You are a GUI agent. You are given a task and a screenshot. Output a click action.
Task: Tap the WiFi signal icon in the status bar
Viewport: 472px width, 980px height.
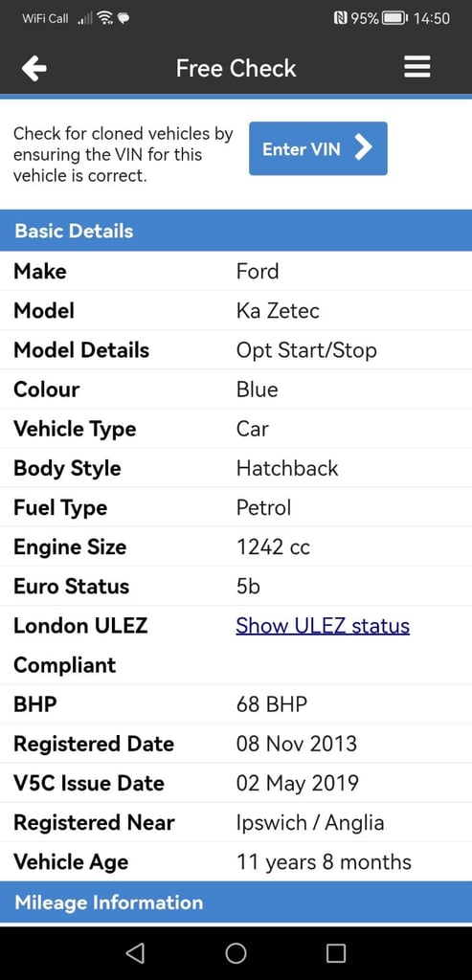click(105, 18)
